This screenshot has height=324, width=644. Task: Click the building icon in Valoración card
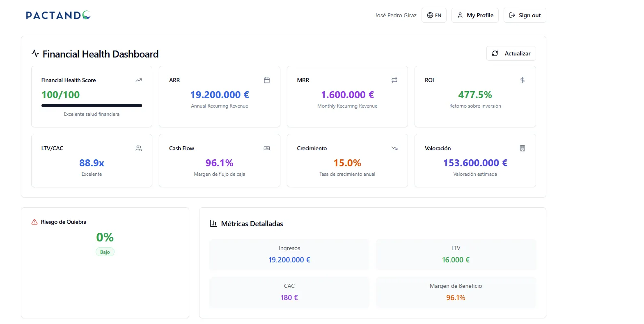click(522, 148)
